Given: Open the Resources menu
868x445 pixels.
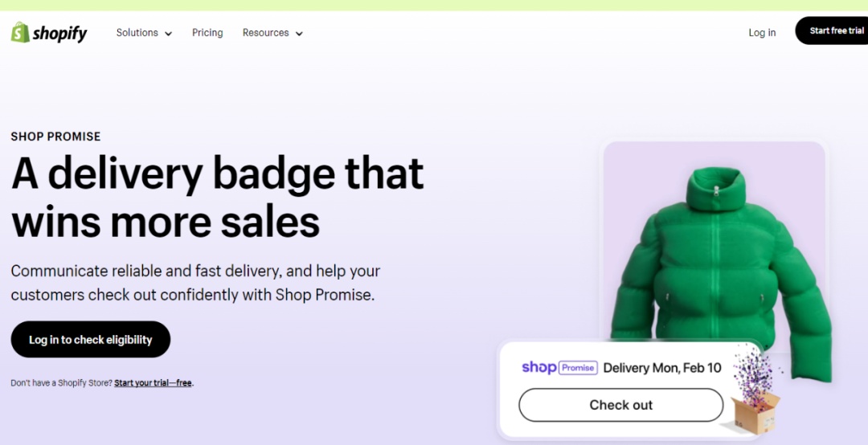Looking at the screenshot, I should (x=272, y=33).
